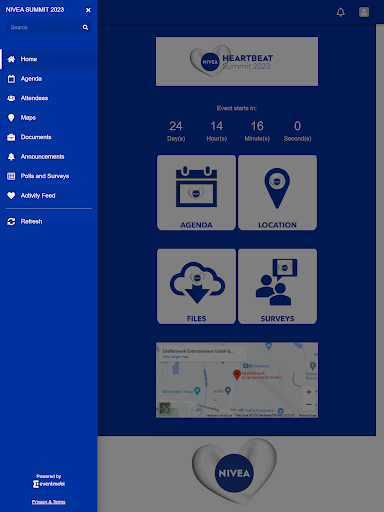Click the eventmobi logo
The image size is (384, 512).
[x=49, y=484]
